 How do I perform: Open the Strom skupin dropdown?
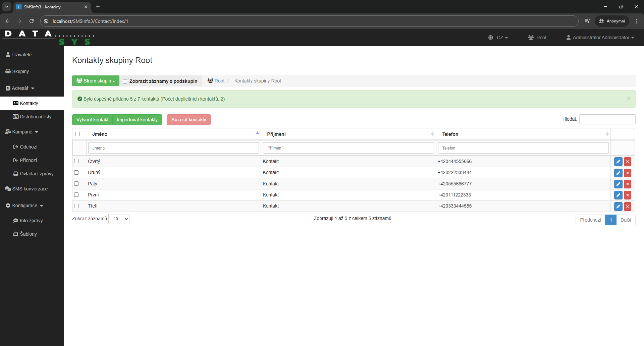96,81
